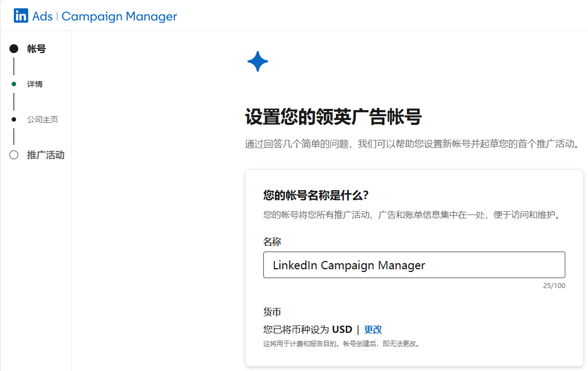Viewport: 588px width, 371px height.
Task: Click the blue sparkle star icon
Action: pos(258,61)
